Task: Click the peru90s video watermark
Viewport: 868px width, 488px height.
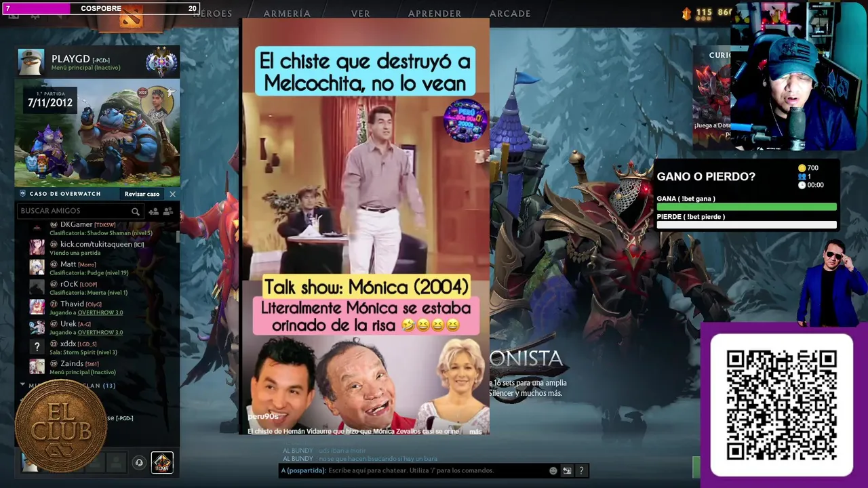Action: click(x=263, y=416)
